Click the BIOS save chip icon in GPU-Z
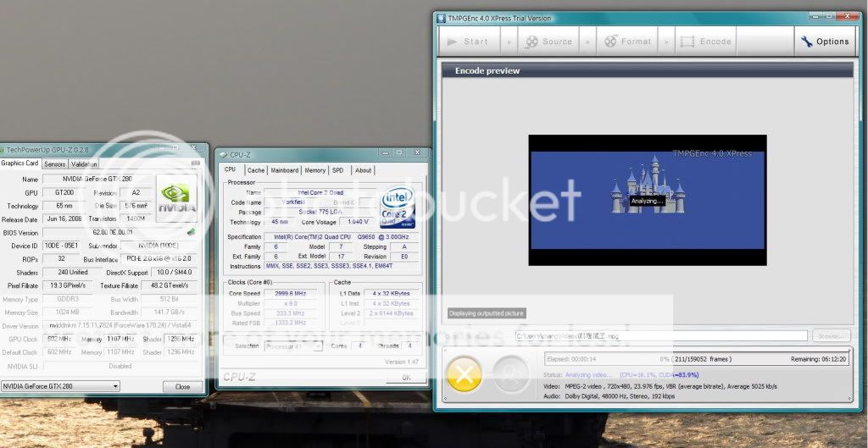 [192, 232]
